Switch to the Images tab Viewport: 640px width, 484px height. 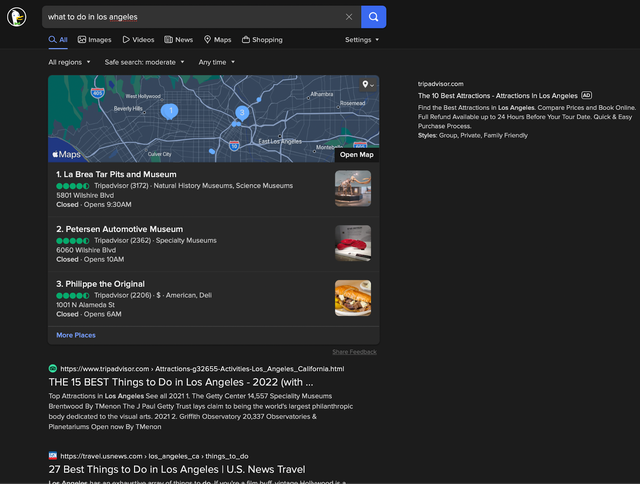click(95, 40)
